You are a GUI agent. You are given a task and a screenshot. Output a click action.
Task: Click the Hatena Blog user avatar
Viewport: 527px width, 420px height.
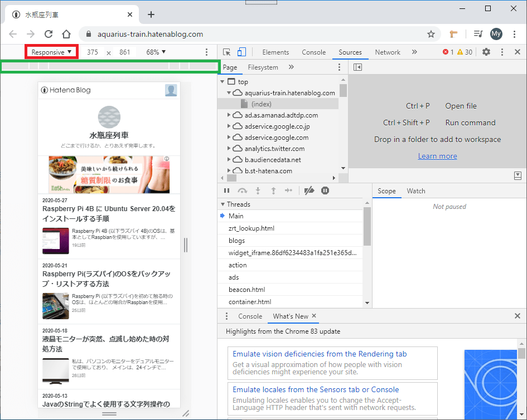pos(171,90)
